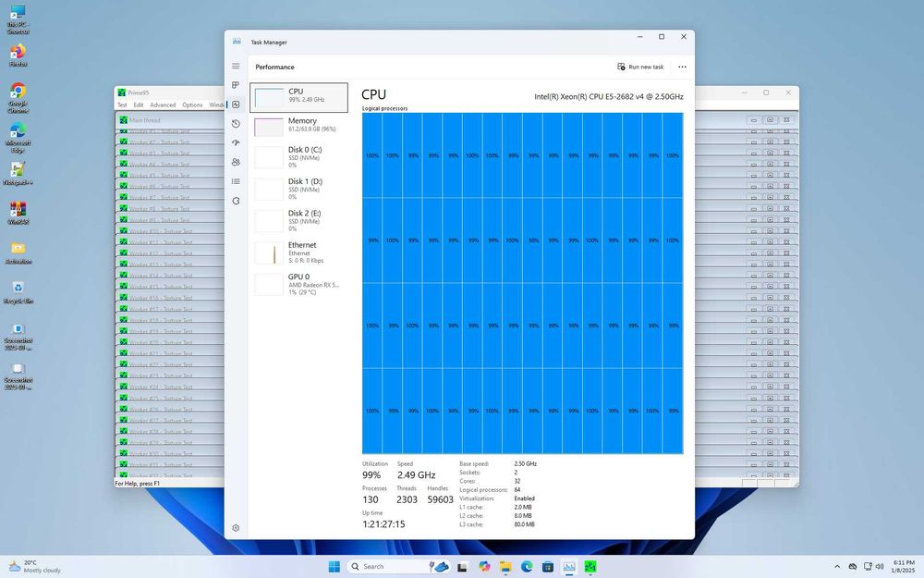Open Startup apps page in Task Manager
This screenshot has height=578, width=924.
(x=236, y=142)
